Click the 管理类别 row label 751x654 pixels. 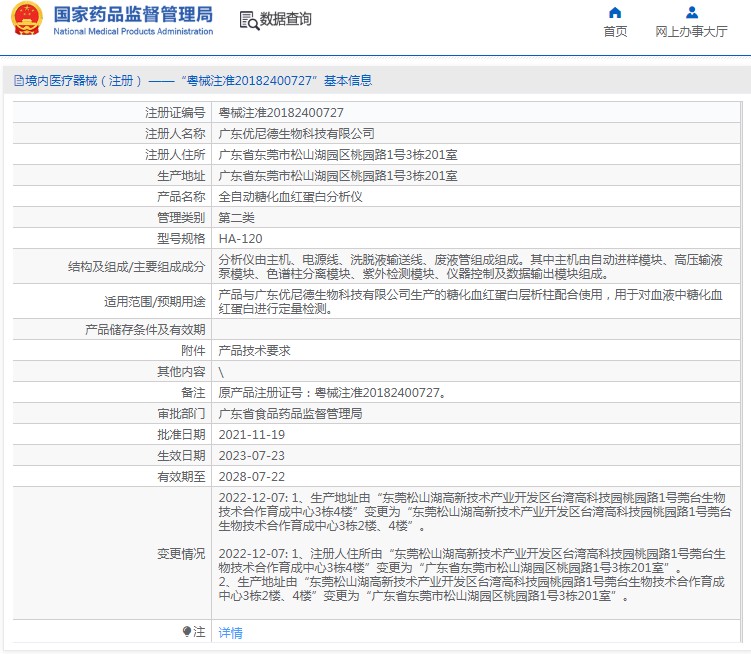[181, 218]
